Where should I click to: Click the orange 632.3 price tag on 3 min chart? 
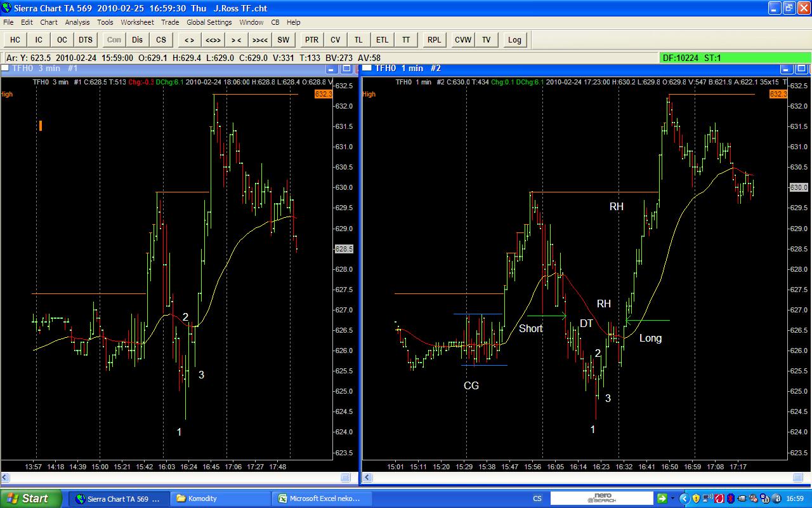pyautogui.click(x=324, y=94)
